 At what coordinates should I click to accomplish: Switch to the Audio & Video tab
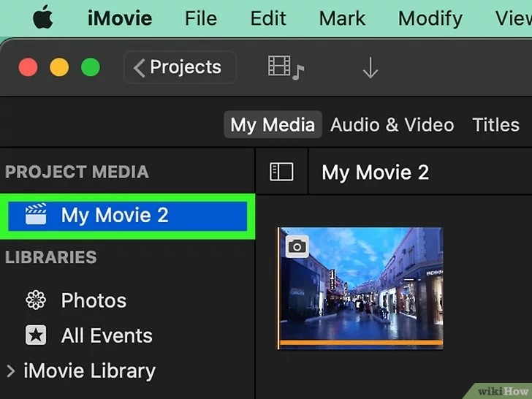[x=392, y=125]
